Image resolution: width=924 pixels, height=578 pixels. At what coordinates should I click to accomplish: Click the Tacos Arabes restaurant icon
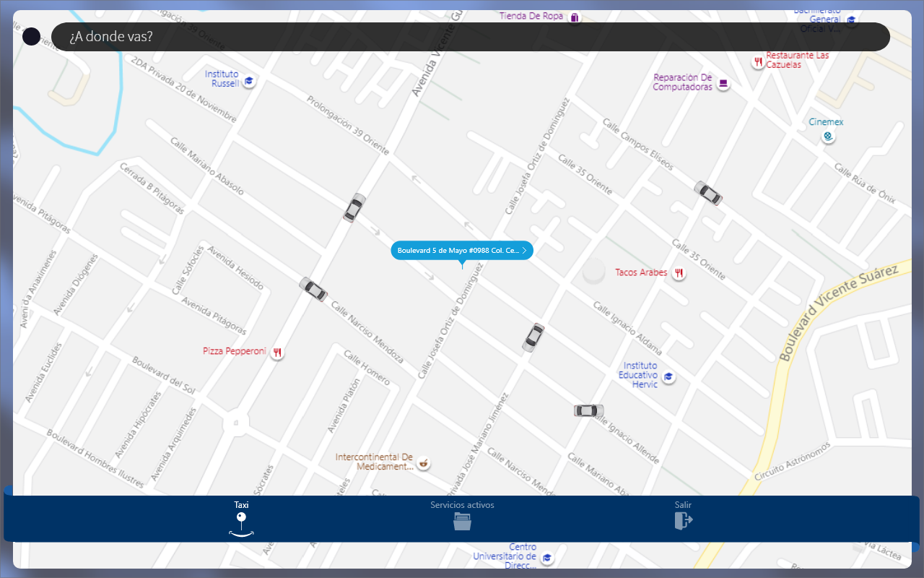point(679,273)
